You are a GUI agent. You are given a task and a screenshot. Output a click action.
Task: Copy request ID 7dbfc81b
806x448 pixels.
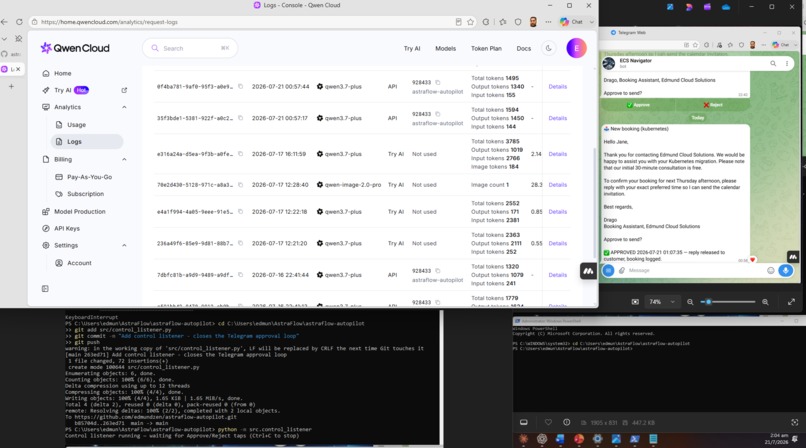point(240,275)
